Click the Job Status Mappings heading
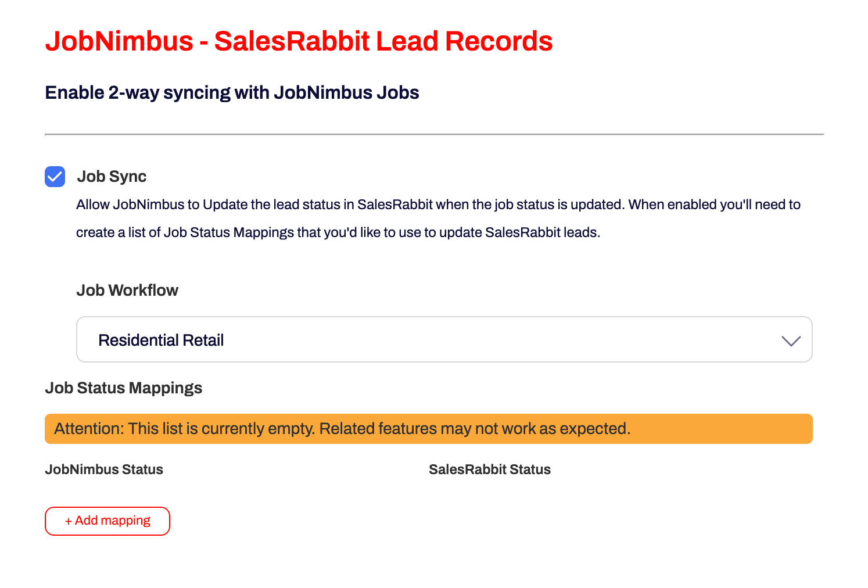This screenshot has width=868, height=588. pyautogui.click(x=124, y=388)
